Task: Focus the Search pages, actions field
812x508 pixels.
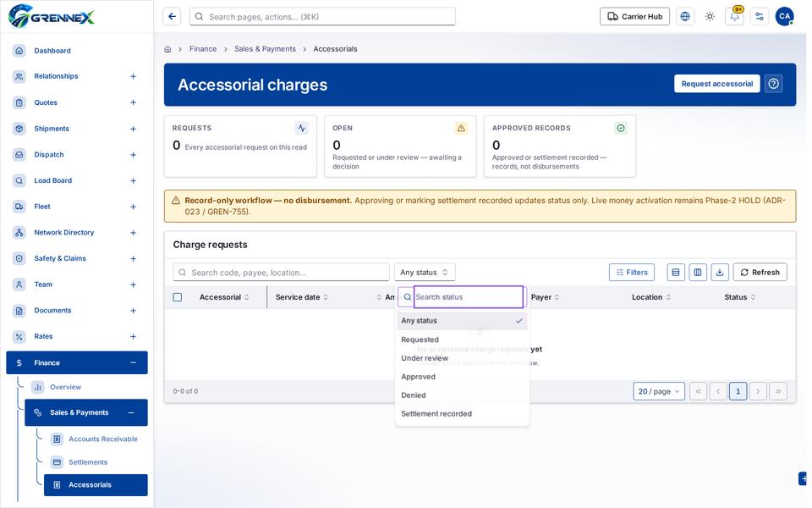Action: pyautogui.click(x=322, y=17)
